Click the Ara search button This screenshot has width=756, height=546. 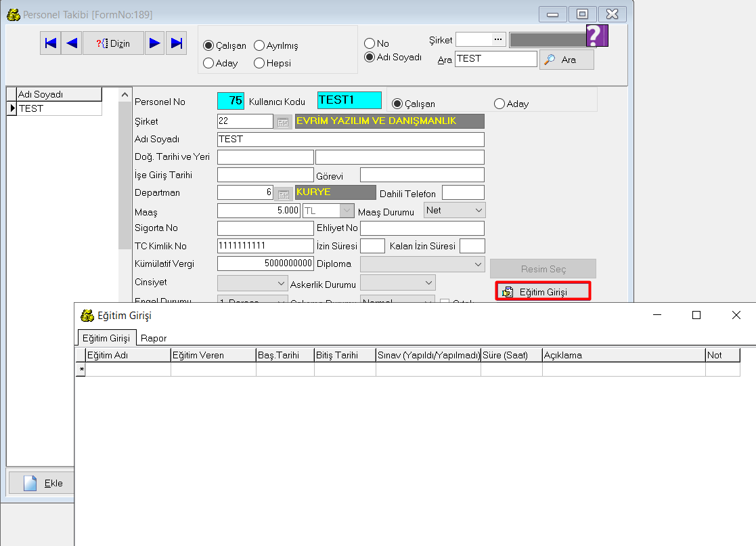click(x=566, y=60)
